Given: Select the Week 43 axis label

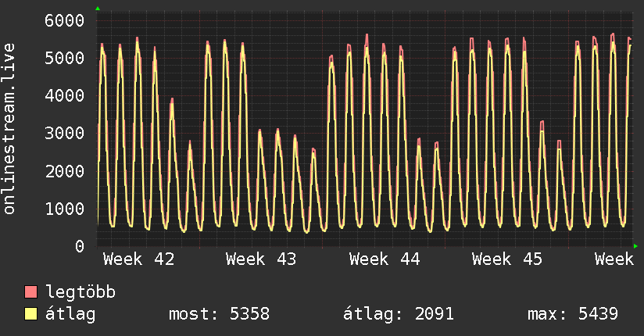Looking at the screenshot, I should (x=261, y=259).
